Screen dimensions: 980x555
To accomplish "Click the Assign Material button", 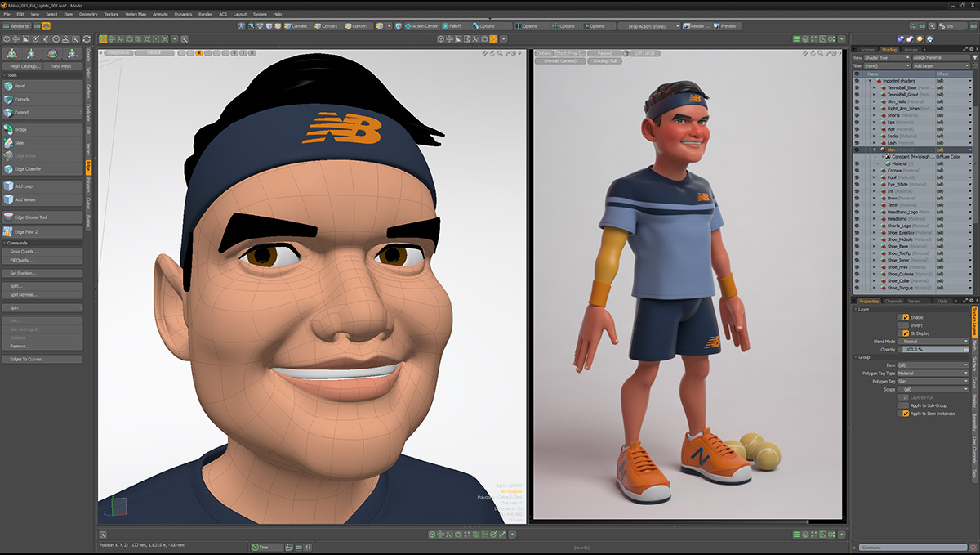I will (x=941, y=58).
